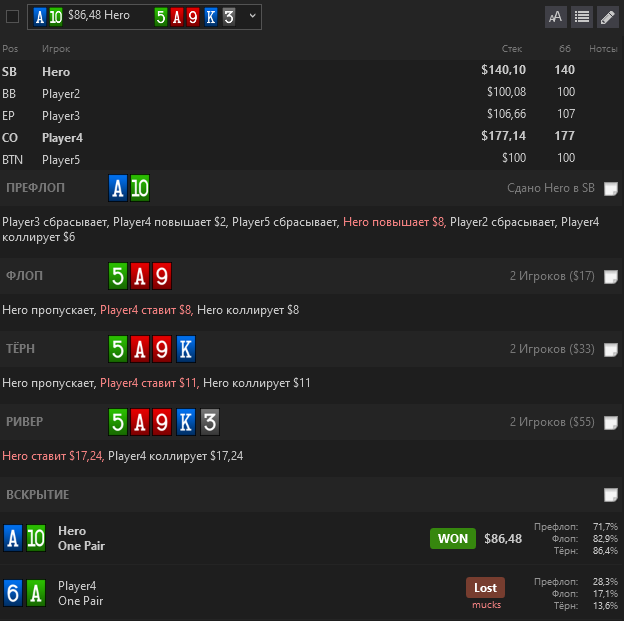Click the 'Player4 One Pair' showdown name
The width and height of the screenshot is (624, 621).
click(x=80, y=593)
